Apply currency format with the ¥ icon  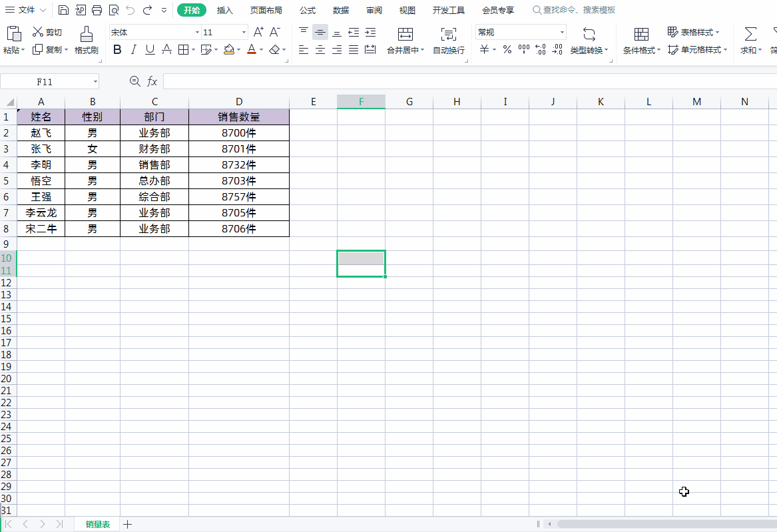pyautogui.click(x=484, y=49)
